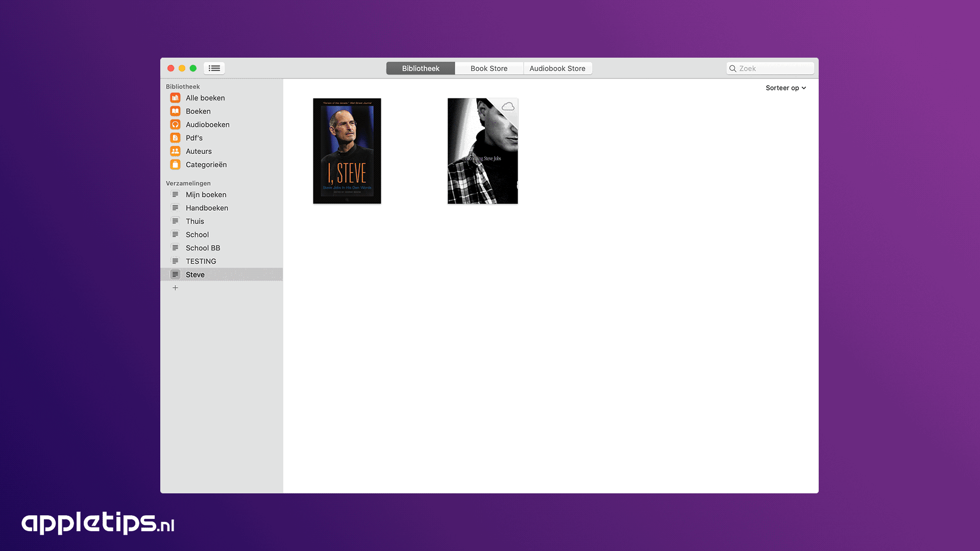
Task: Open Audioboeken via its headphone icon
Action: [x=175, y=124]
